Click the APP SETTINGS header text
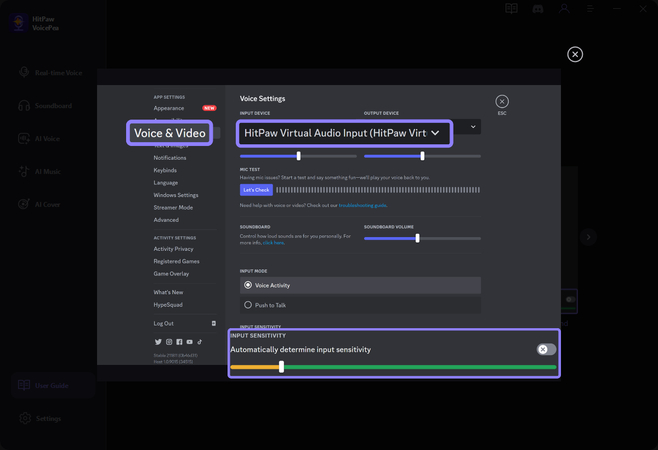This screenshot has width=658, height=450. click(x=169, y=97)
